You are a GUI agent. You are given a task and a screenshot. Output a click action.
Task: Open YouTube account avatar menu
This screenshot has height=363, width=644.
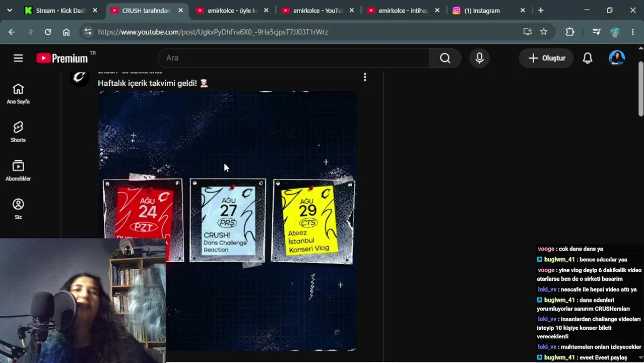617,58
